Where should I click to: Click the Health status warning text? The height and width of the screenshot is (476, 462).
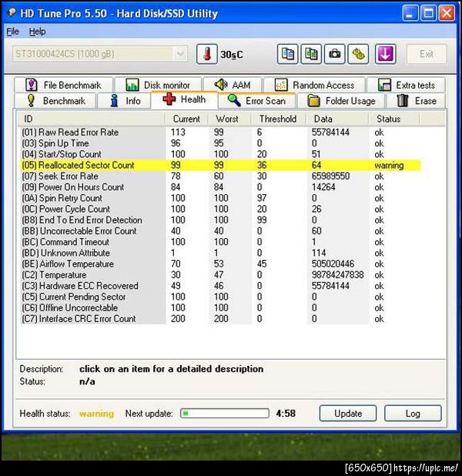click(96, 414)
